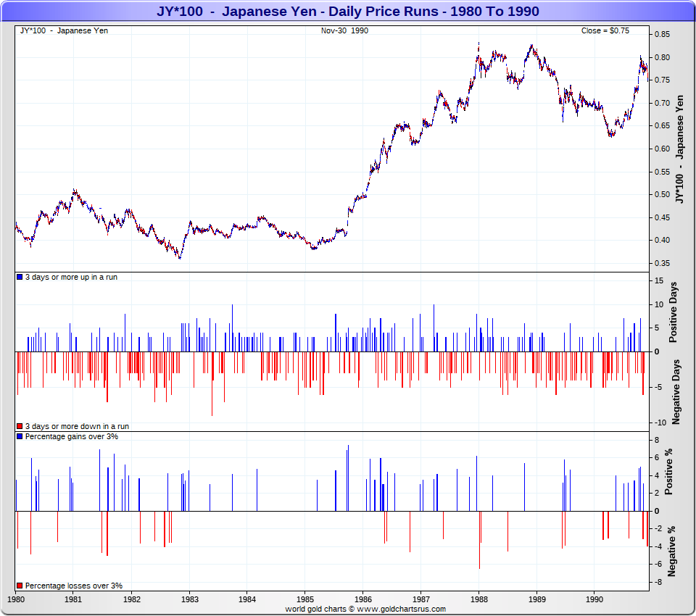
Task: Click the 'Positive Days' vertical axis title
Action: point(673,312)
